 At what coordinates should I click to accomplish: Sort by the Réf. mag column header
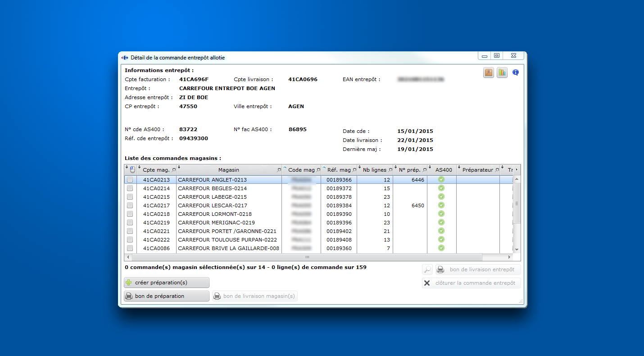(339, 170)
